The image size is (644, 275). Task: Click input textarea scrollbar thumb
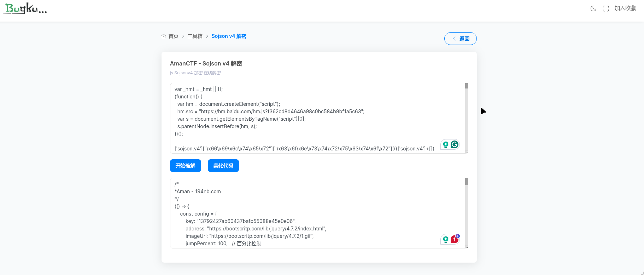(467, 86)
